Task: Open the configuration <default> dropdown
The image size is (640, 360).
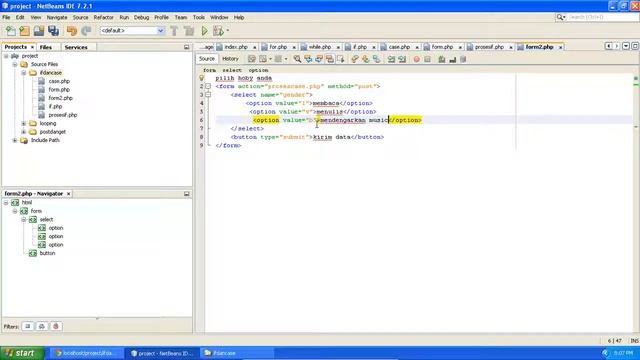Action: click(x=160, y=31)
